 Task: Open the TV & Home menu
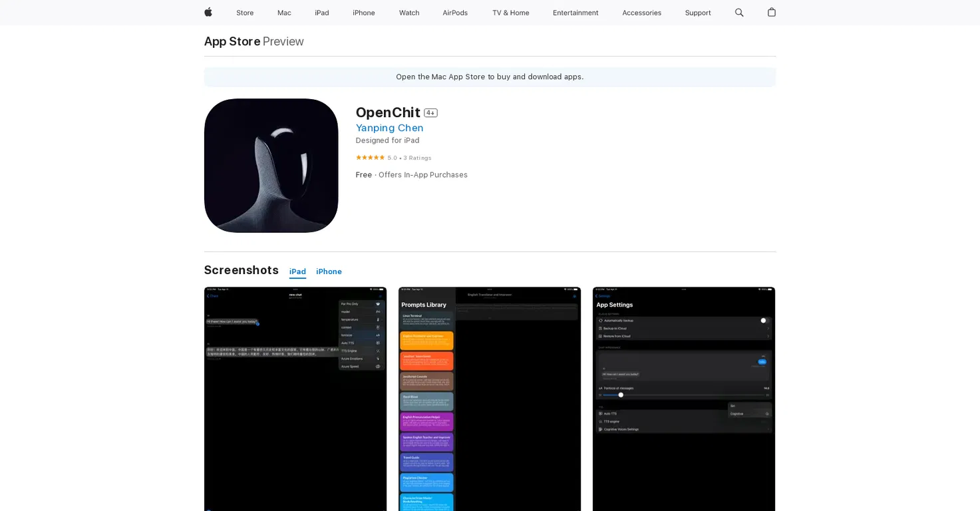(x=511, y=13)
